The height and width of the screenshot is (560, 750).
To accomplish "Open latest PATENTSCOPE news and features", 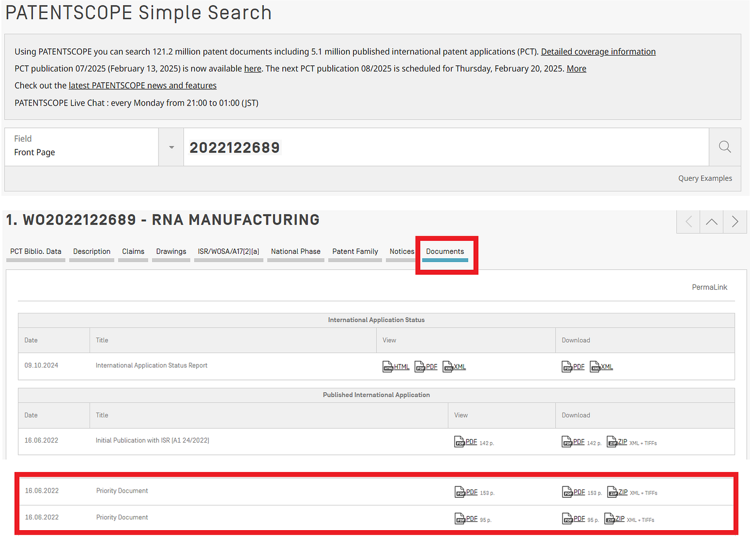I will point(143,85).
